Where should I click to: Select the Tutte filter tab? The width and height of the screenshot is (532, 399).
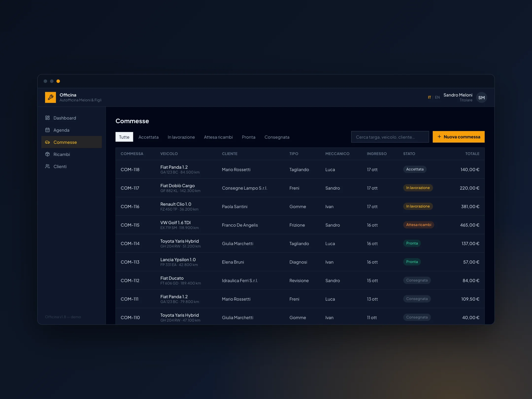tap(124, 137)
